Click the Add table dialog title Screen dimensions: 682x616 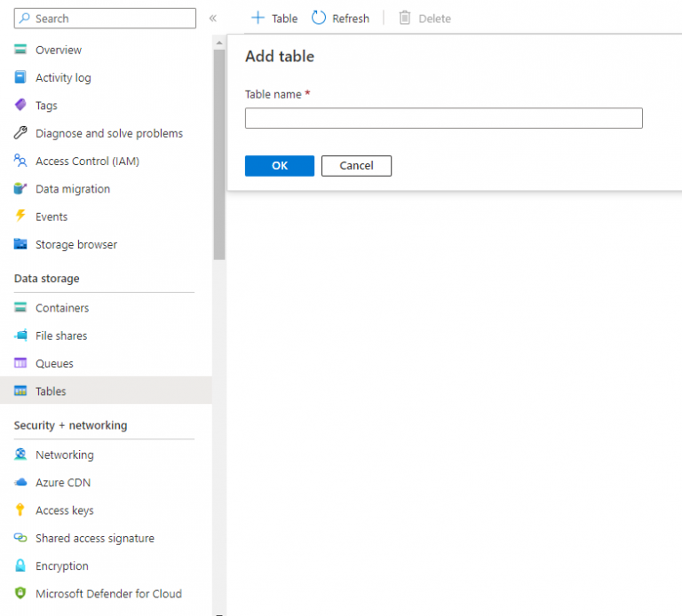coord(280,57)
